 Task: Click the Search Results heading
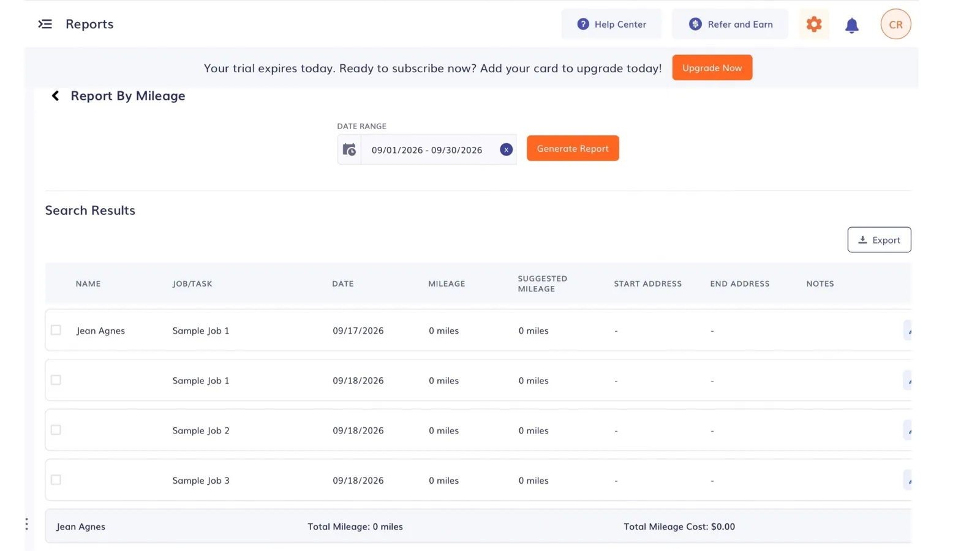pyautogui.click(x=90, y=210)
